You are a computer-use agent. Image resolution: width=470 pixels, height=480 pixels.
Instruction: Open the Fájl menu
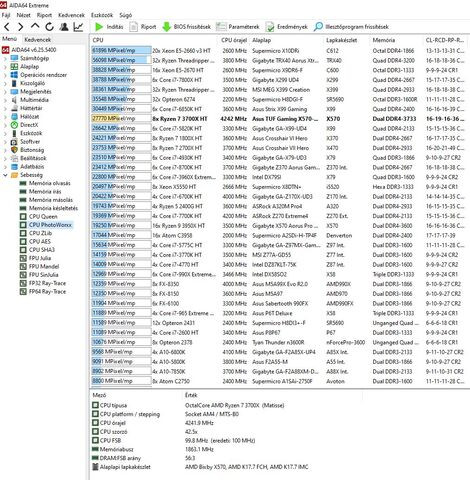[x=6, y=15]
